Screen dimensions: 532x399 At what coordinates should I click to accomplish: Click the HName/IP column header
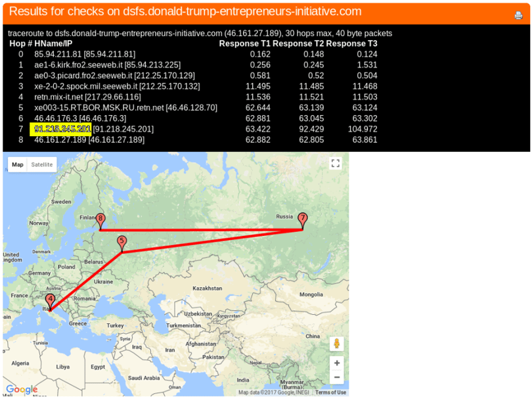pyautogui.click(x=53, y=44)
